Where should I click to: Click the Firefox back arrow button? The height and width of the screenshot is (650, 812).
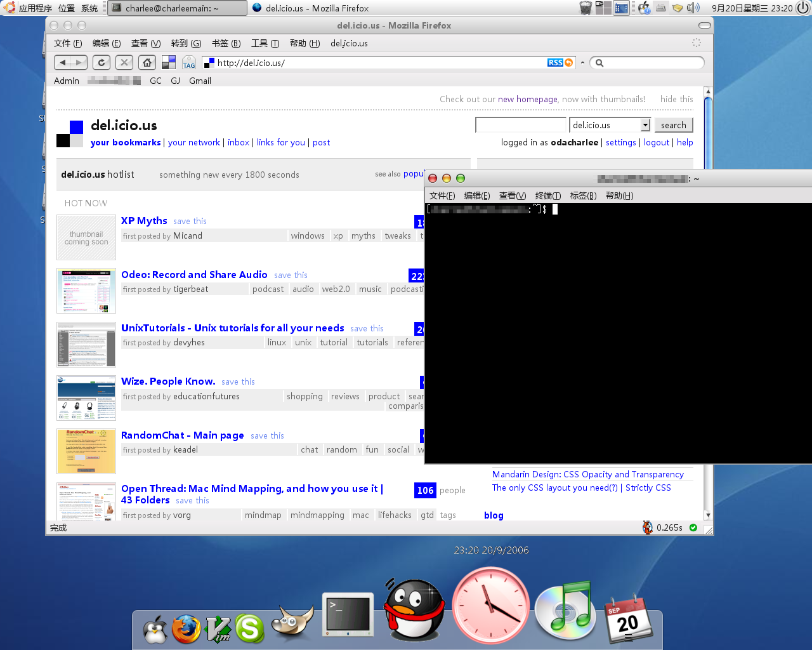coord(63,62)
